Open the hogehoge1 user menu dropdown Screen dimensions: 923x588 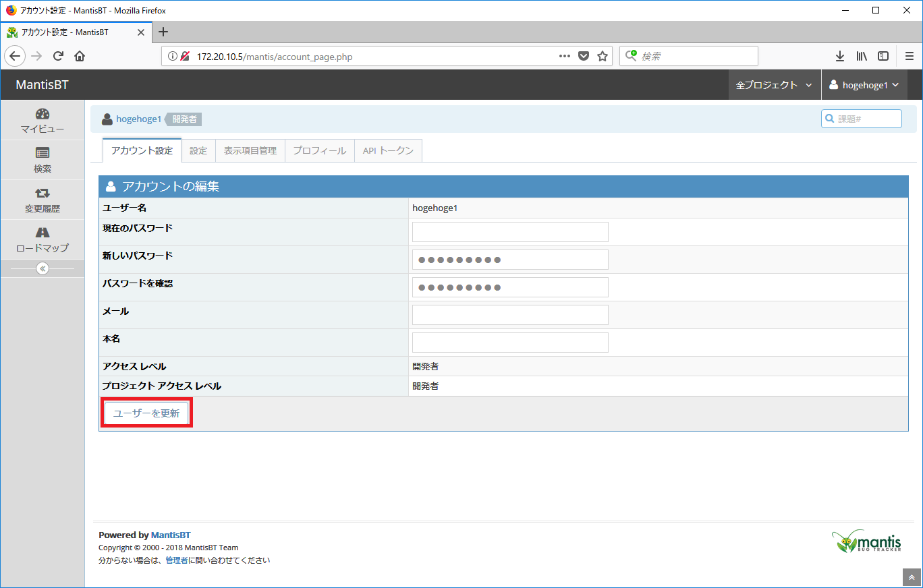[x=864, y=85]
